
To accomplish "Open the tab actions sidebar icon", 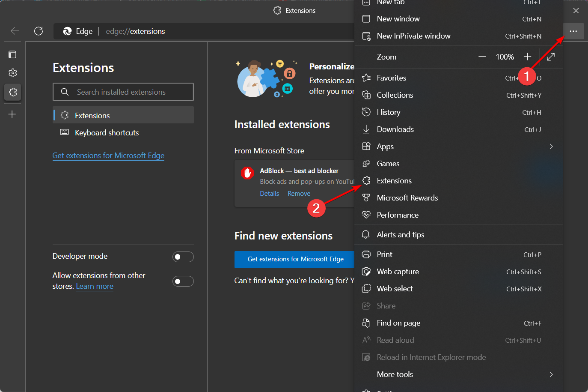I will (x=12, y=54).
